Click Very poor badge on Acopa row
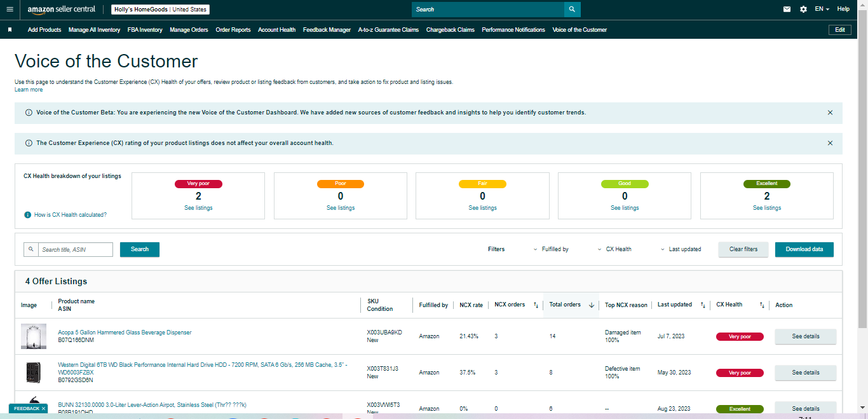 tap(740, 336)
